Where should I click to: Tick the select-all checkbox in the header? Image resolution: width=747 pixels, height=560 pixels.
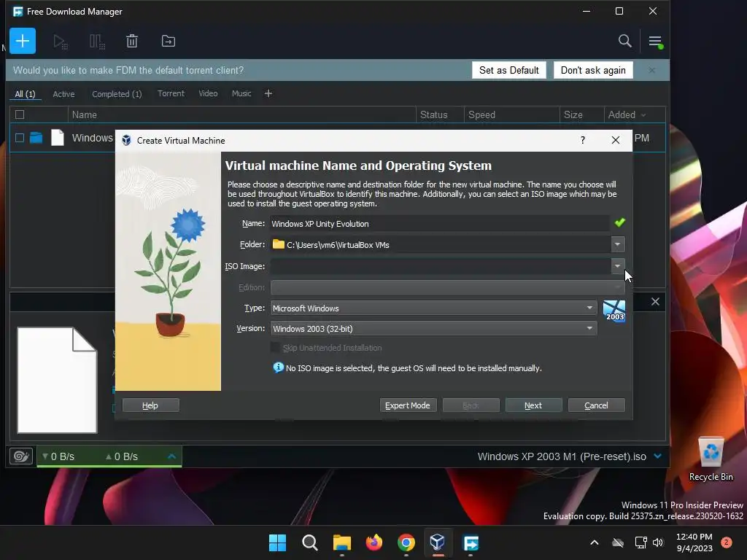click(x=20, y=114)
